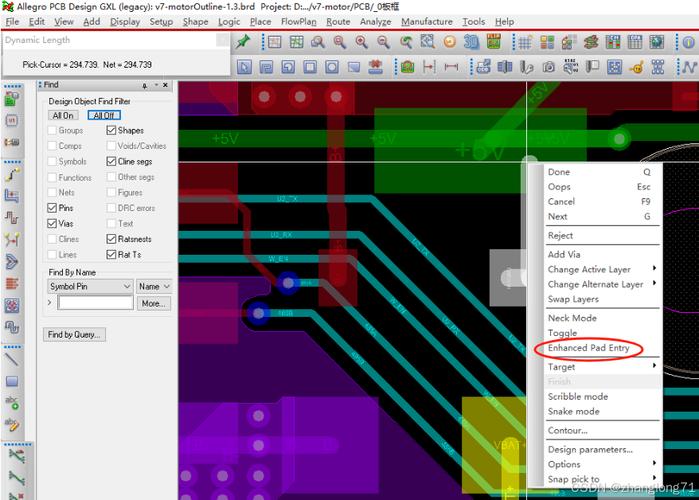Select the Add Rectangle tool in left toolbar
The width and height of the screenshot is (699, 500).
(13, 381)
